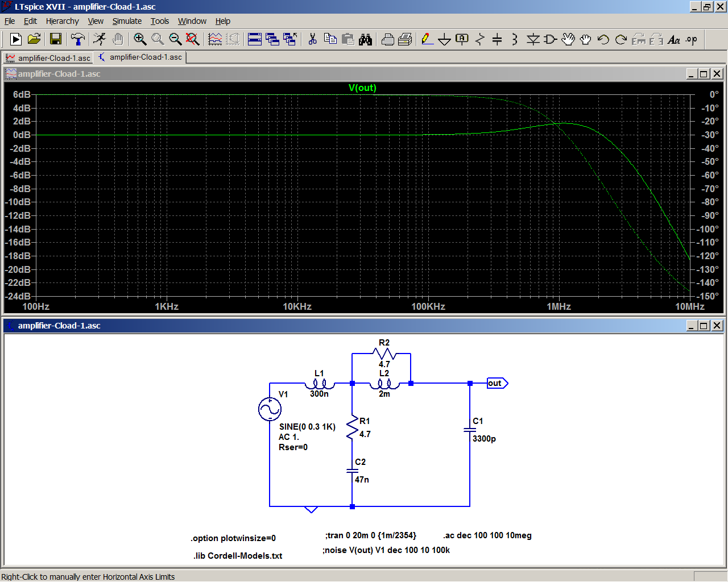Click the Undo arrow icon
The height and width of the screenshot is (582, 728).
603,39
